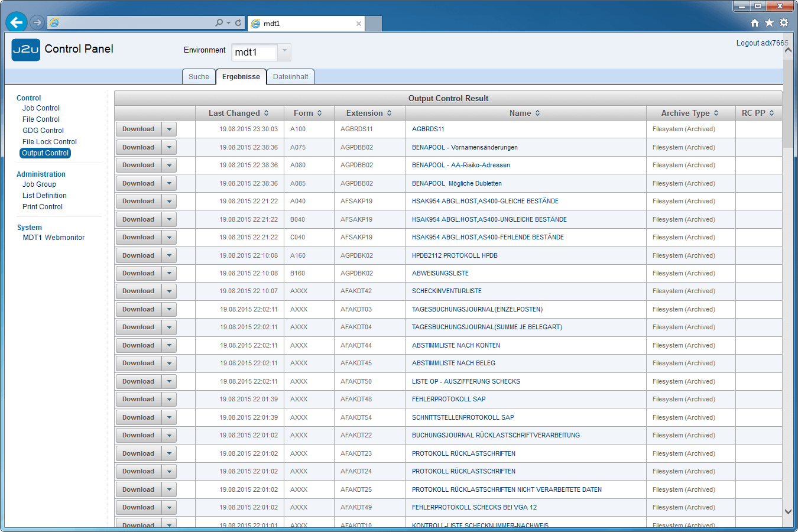Open Job Control in the sidebar

point(41,108)
